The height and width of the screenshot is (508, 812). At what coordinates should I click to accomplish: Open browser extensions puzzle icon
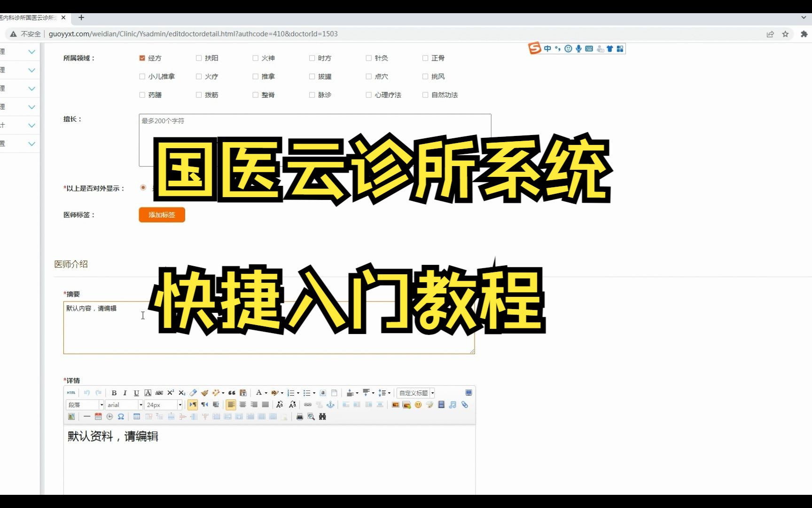(x=804, y=34)
